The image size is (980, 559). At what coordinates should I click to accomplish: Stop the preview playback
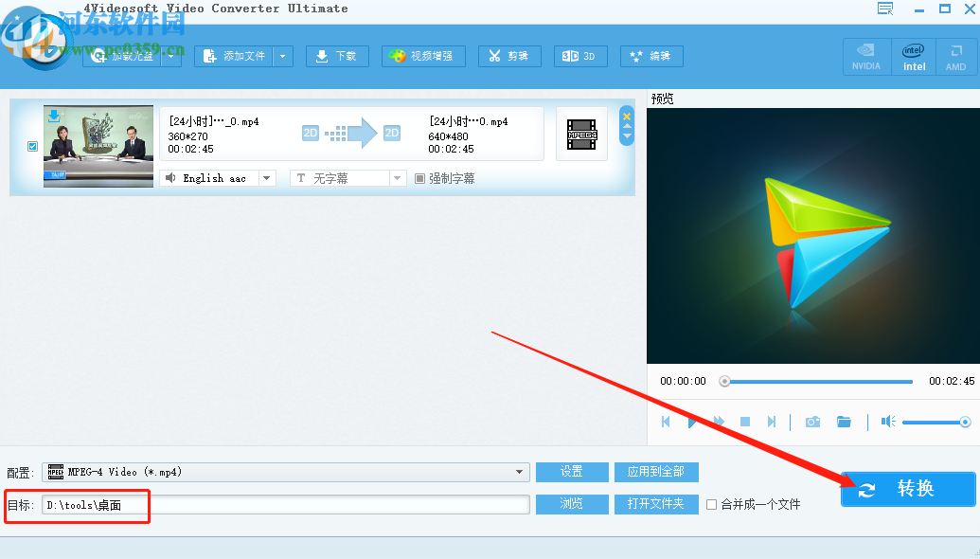pos(745,422)
